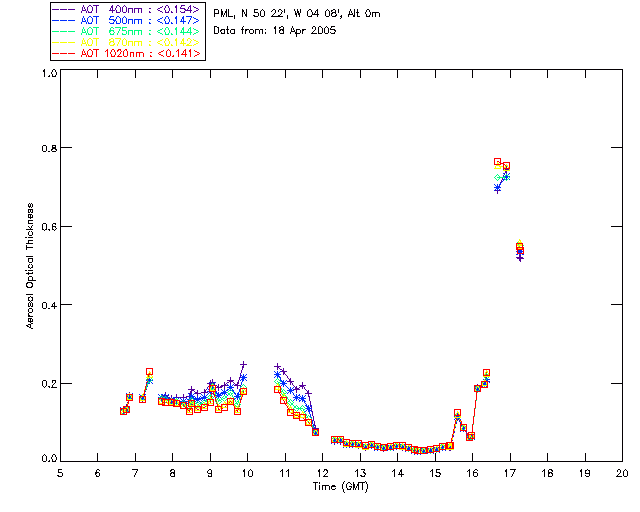Click the 'AOT 870nm : <0.142>' legend entry
640x512 pixels.
[x=126, y=42]
